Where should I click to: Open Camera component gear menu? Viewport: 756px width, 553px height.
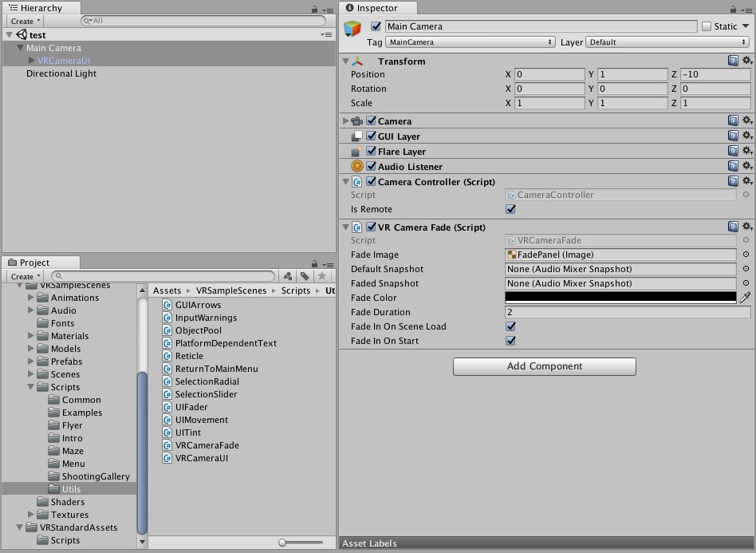click(747, 120)
